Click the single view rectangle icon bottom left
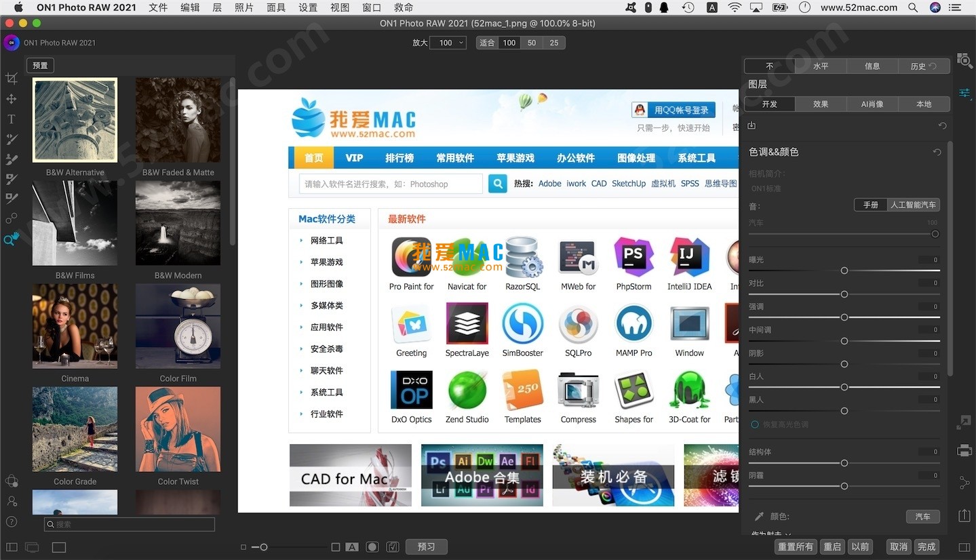This screenshot has height=560, width=976. pos(59,547)
